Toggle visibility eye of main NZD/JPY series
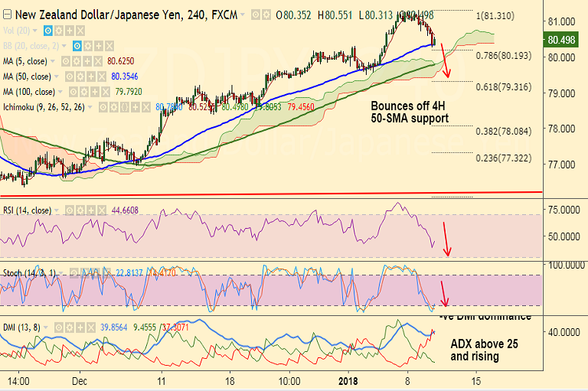Screen dimensions: 588x391 (x=256, y=15)
